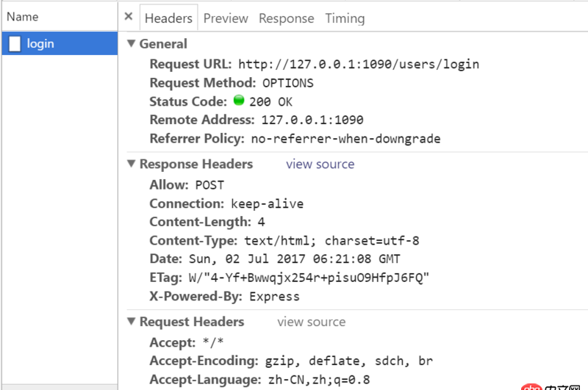Click view source next to Request Headers

coord(312,322)
